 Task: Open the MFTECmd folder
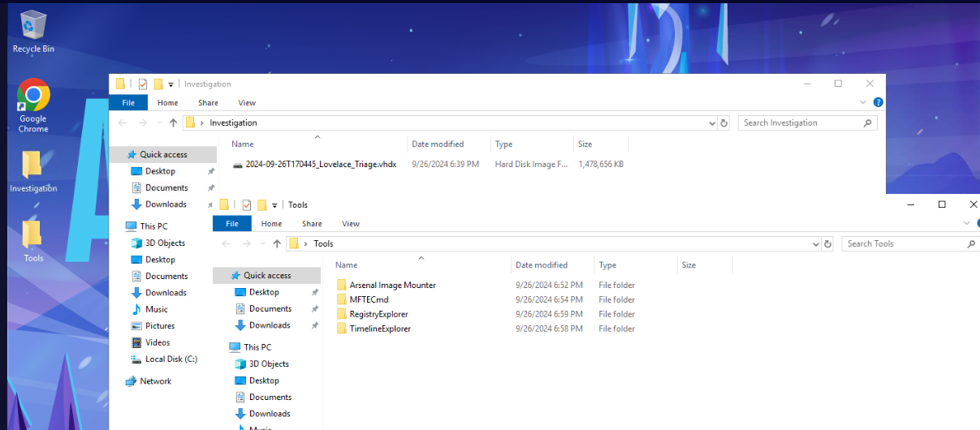pos(369,300)
